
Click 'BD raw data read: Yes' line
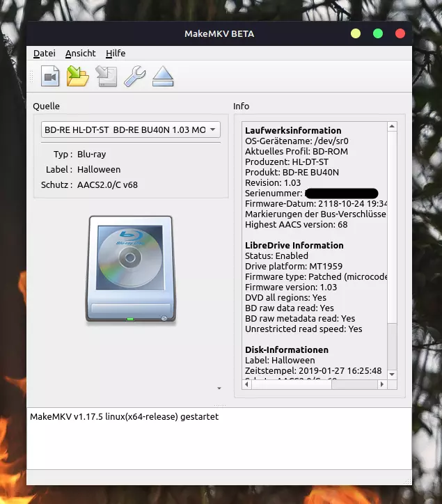point(290,308)
